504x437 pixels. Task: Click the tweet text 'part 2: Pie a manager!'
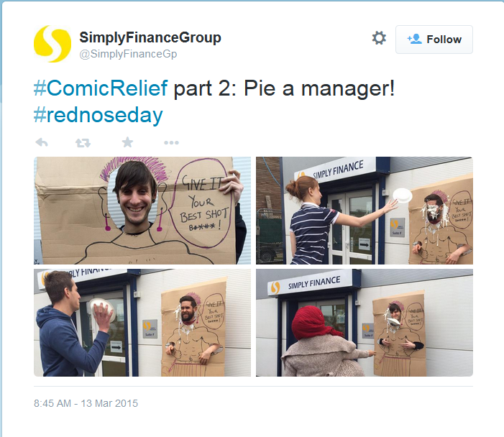click(284, 88)
